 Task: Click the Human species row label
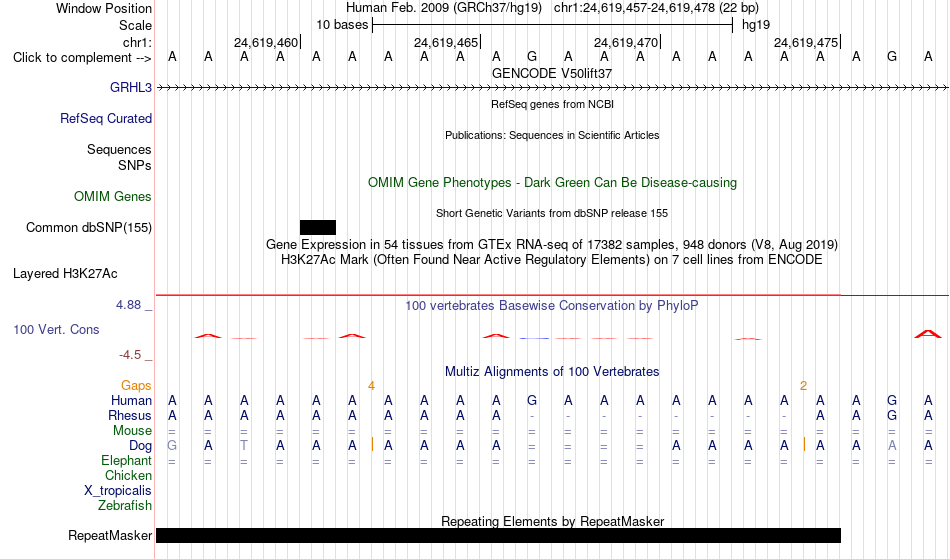click(131, 400)
